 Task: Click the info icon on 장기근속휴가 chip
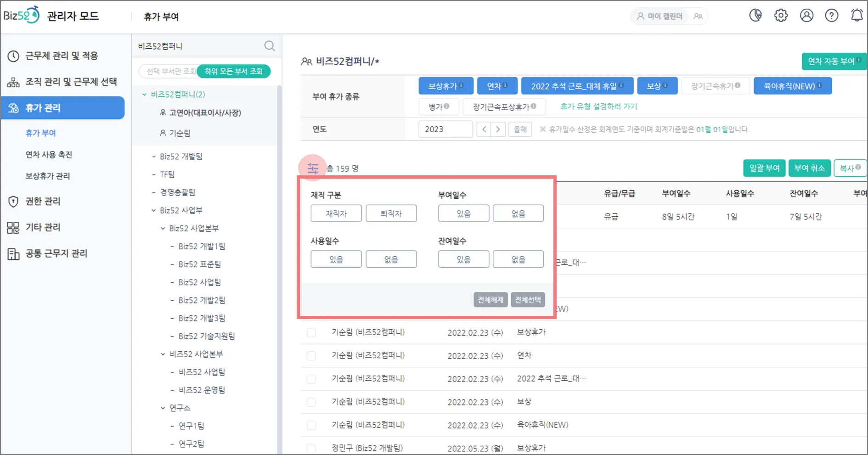tap(738, 85)
